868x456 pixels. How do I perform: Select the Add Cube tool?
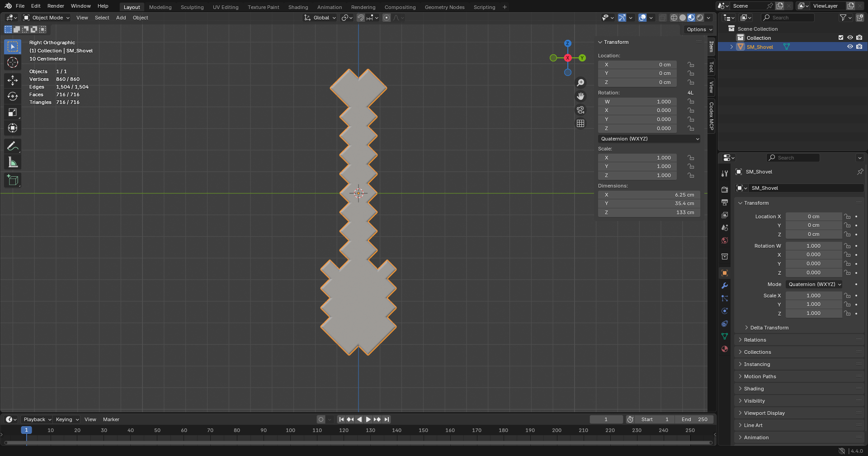(13, 180)
